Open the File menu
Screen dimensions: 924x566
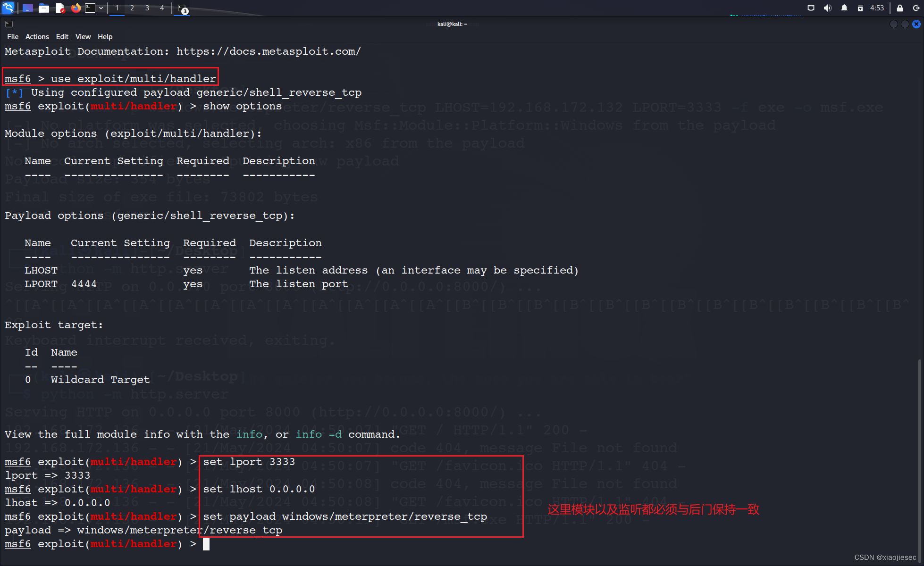click(x=13, y=37)
